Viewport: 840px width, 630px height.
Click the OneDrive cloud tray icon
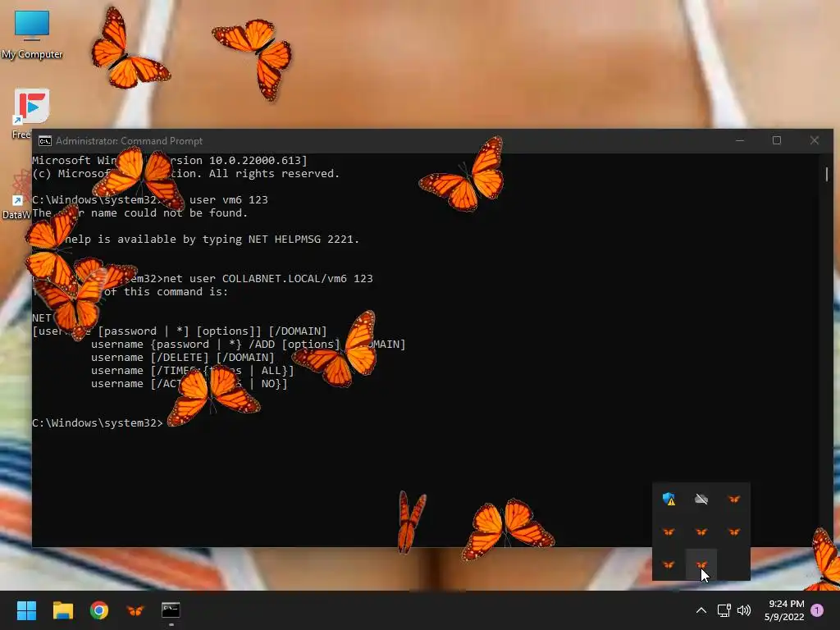click(701, 500)
